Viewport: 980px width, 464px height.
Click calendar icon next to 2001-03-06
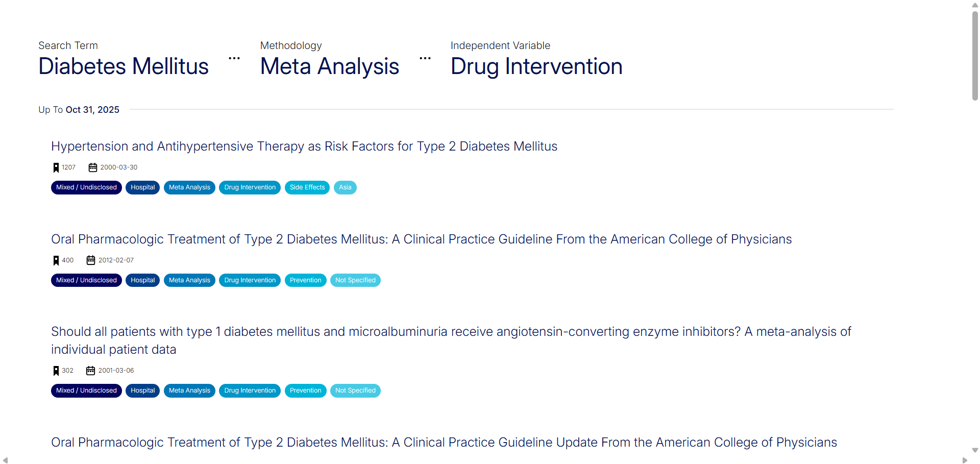click(x=91, y=371)
